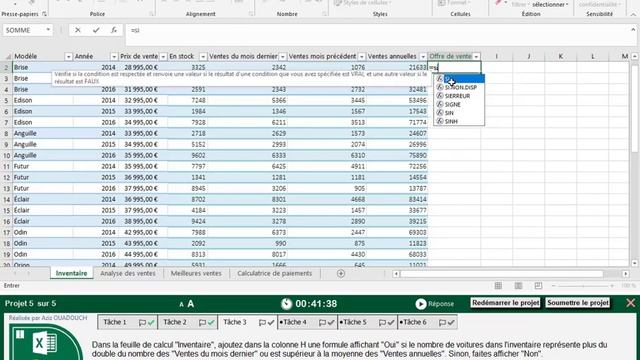This screenshot has height=360, width=640.
Task: Mark Tâche 4 as complete with checkmark
Action: [331, 322]
